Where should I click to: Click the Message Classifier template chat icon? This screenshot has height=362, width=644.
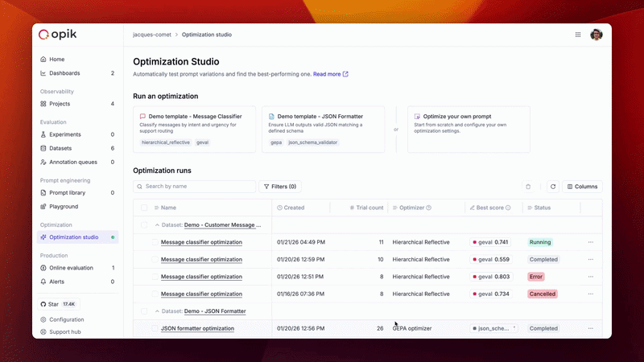tap(142, 117)
